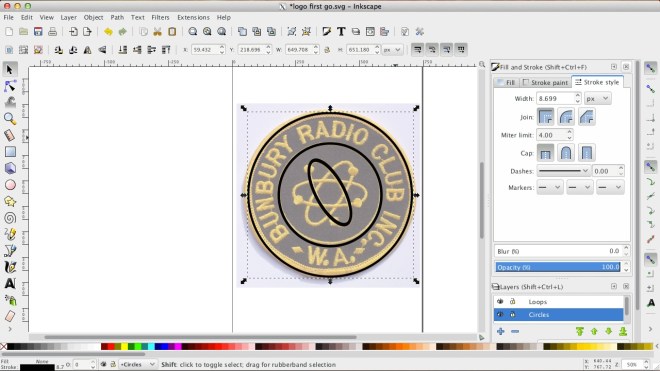Open the File menu
This screenshot has height=371, width=660.
coord(8,17)
